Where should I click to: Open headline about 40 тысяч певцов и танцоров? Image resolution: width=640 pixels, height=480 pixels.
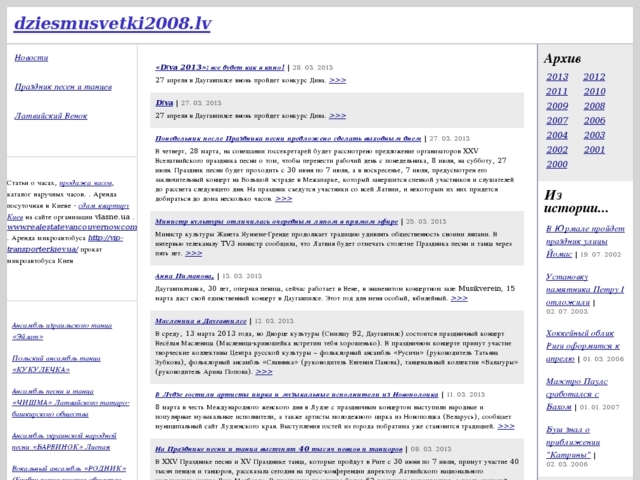[279, 449]
